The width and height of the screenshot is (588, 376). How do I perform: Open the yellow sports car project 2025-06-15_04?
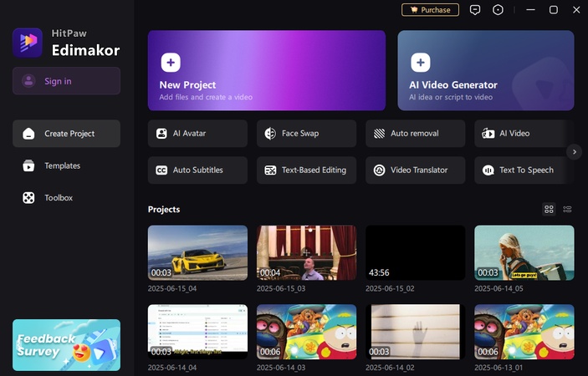197,252
